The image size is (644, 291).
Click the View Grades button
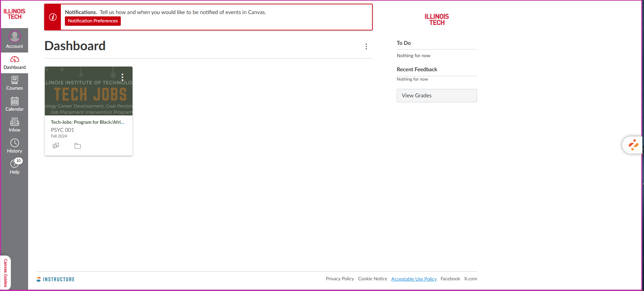(437, 96)
